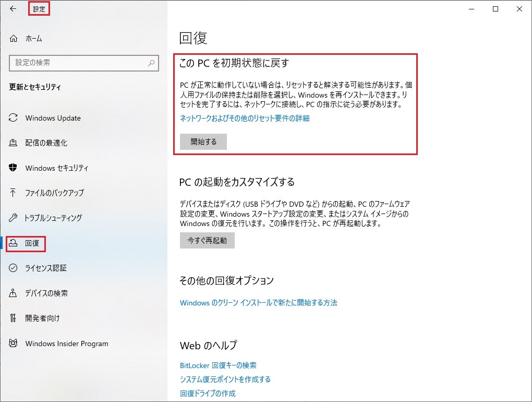Click the 開始する button
The image size is (532, 402).
(203, 141)
